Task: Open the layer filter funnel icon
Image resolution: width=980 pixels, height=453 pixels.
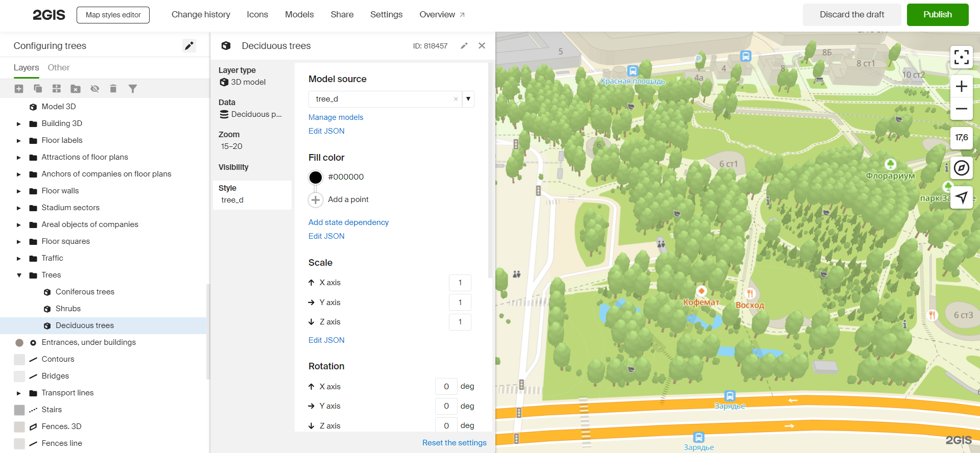Action: coord(133,89)
